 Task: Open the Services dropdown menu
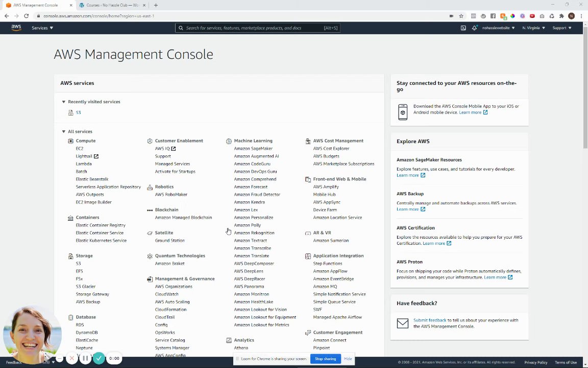pyautogui.click(x=42, y=28)
